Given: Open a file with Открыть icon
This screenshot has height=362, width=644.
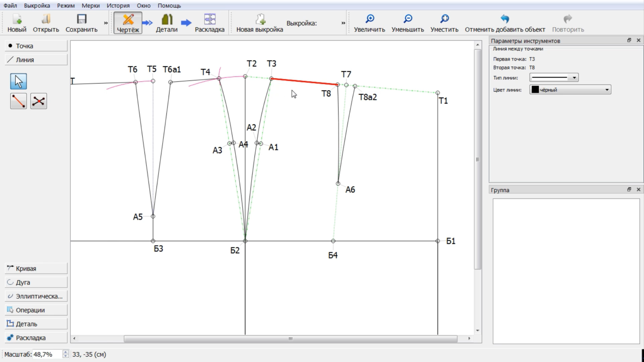Looking at the screenshot, I should coord(46,23).
